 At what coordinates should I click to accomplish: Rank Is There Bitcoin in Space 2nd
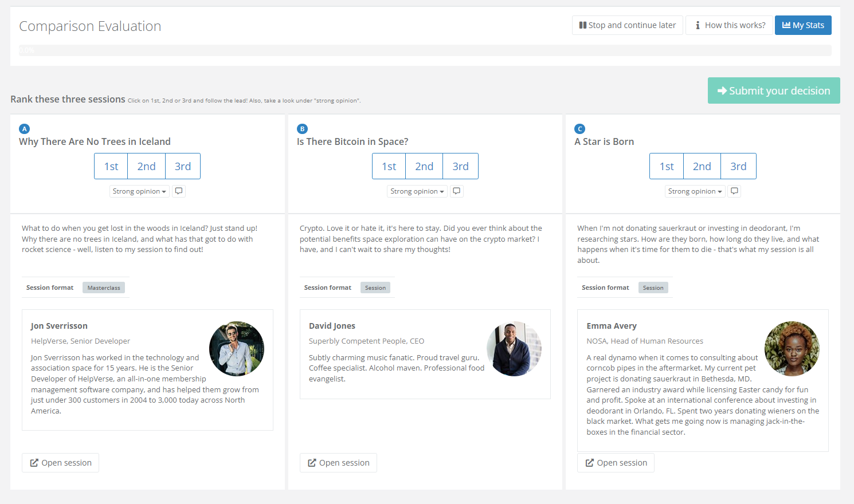tap(424, 166)
